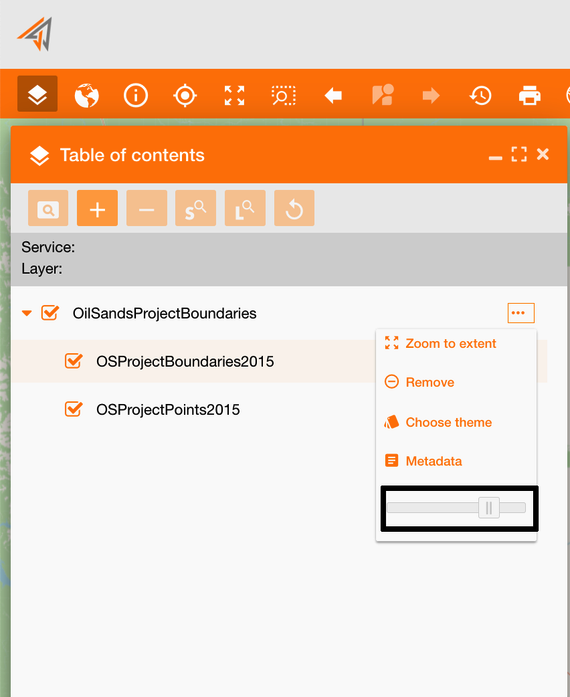
Task: Click the L search layer button
Action: (x=245, y=208)
